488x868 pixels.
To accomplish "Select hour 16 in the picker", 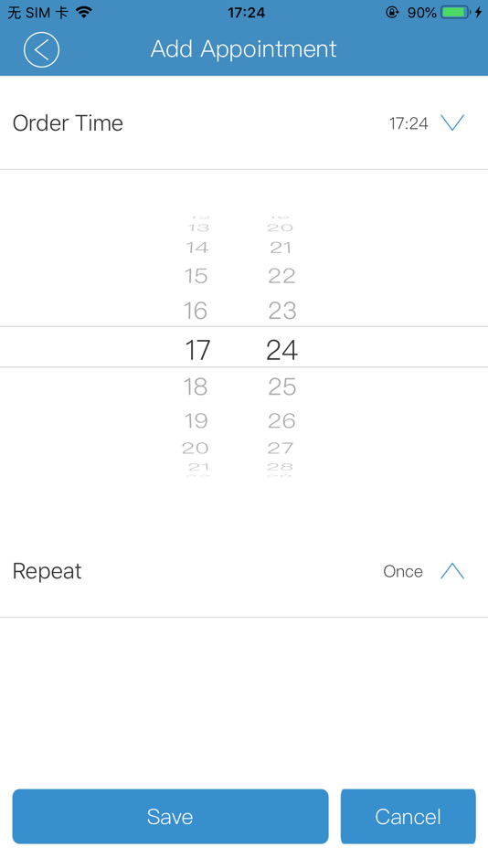I will [196, 311].
